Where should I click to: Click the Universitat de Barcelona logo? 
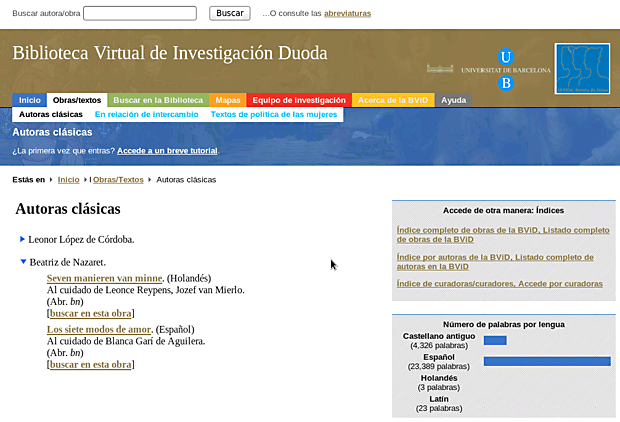(x=505, y=70)
